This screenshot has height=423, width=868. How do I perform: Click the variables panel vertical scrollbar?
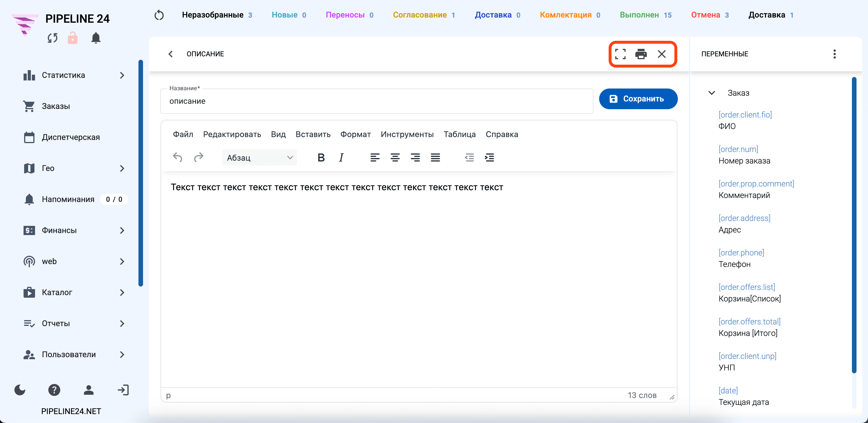(x=854, y=225)
